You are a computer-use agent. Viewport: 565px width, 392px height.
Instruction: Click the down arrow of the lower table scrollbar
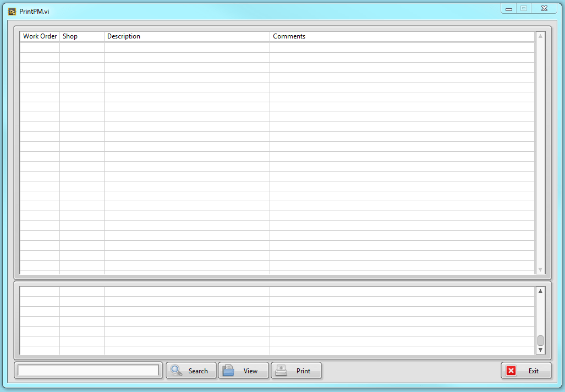[540, 350]
